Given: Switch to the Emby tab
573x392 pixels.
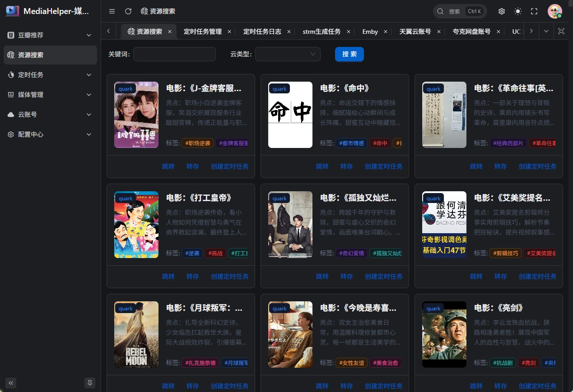Looking at the screenshot, I should [x=370, y=32].
